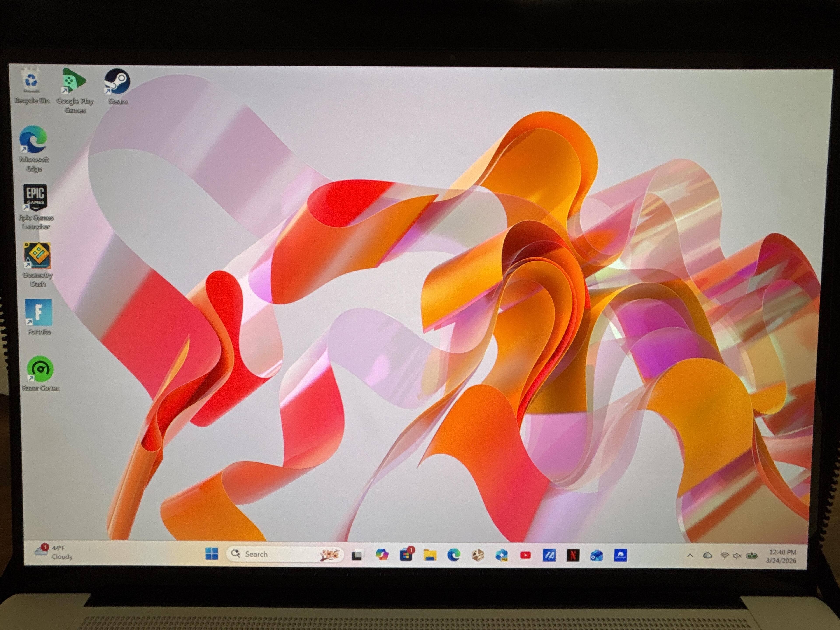The width and height of the screenshot is (840, 630).
Task: Select the Google Play Games shortcut
Action: (x=74, y=90)
